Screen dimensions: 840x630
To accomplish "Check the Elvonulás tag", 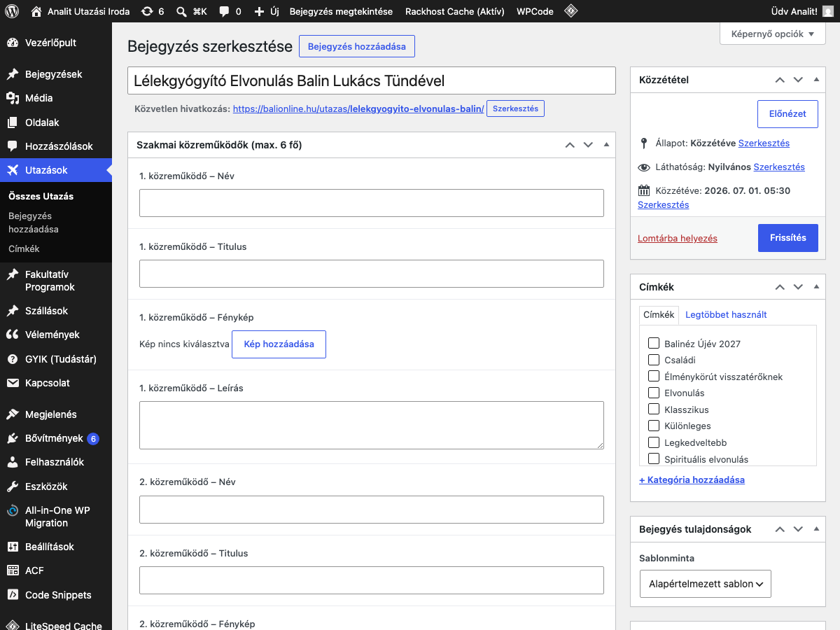I will [654, 393].
